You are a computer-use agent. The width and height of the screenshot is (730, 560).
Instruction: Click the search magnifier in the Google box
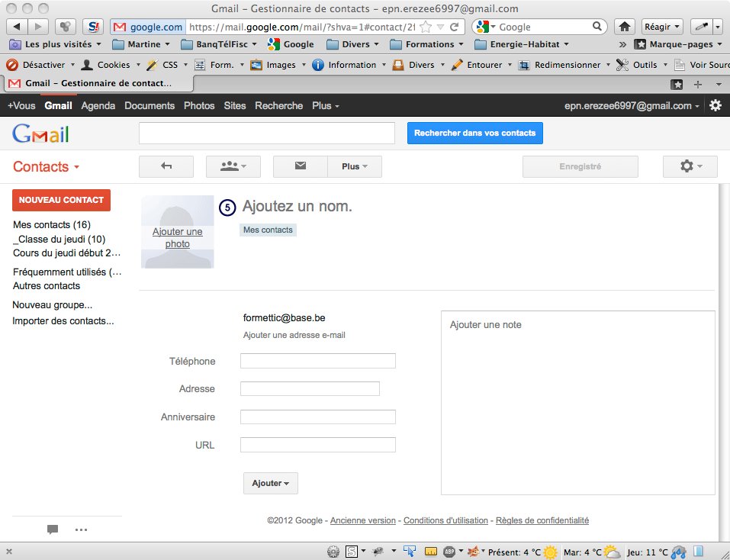(x=597, y=27)
